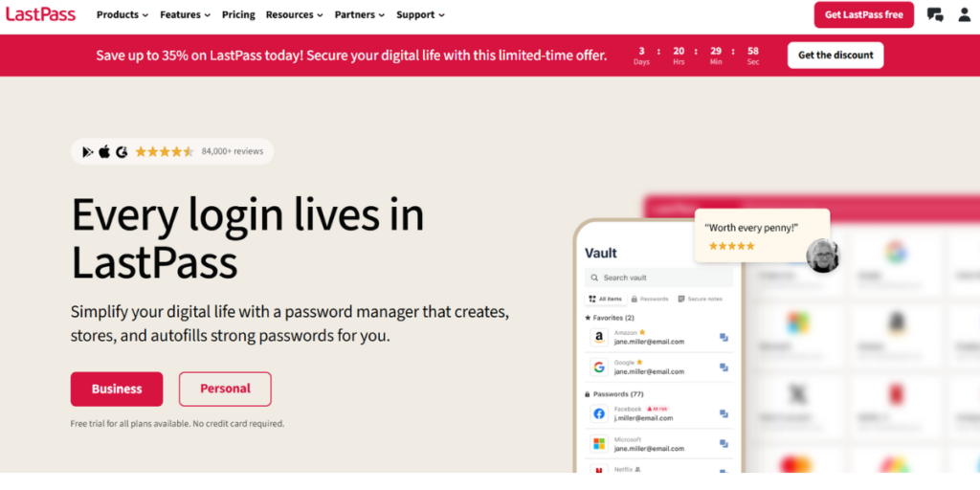
Task: Click the Search vault field
Action: [x=658, y=278]
